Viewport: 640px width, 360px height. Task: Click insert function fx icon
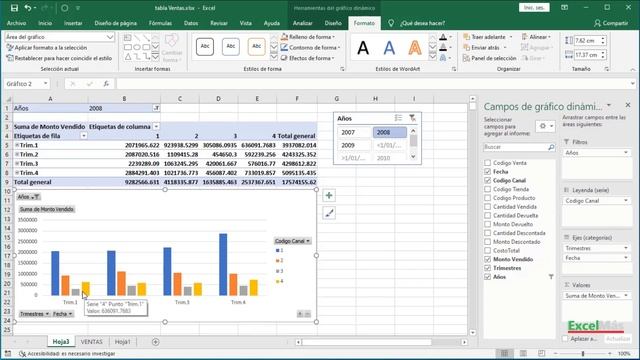click(106, 84)
